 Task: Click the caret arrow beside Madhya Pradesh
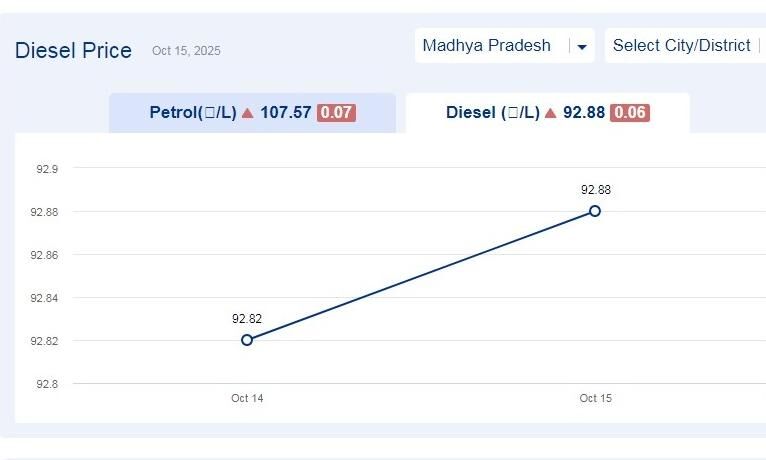click(582, 47)
